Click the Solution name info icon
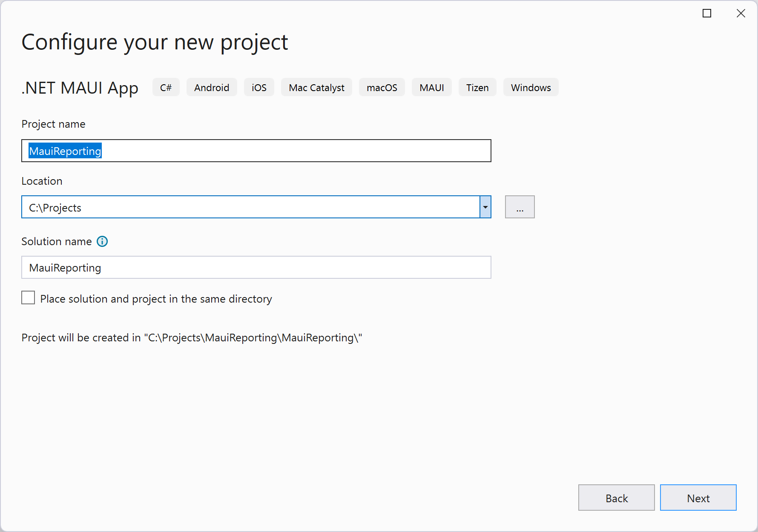The image size is (758, 532). click(x=102, y=242)
